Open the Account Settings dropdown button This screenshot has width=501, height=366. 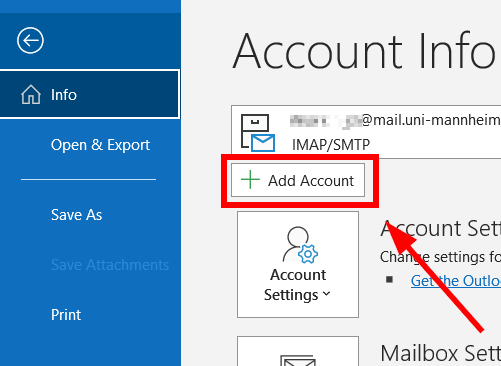point(298,264)
